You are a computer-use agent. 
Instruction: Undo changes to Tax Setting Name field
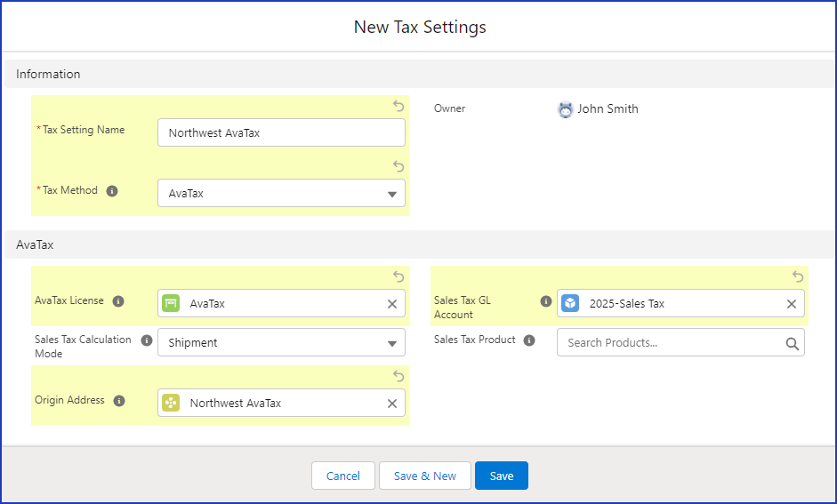(x=398, y=106)
